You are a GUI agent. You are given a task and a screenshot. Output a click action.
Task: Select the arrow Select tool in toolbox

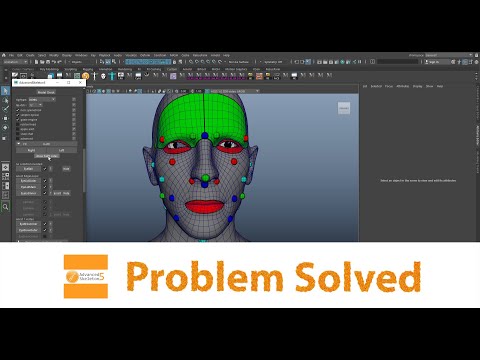tap(5, 91)
